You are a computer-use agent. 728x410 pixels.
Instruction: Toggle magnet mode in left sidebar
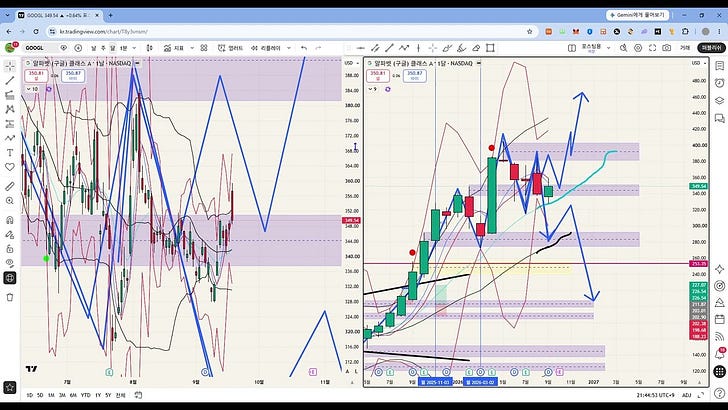[x=10, y=220]
